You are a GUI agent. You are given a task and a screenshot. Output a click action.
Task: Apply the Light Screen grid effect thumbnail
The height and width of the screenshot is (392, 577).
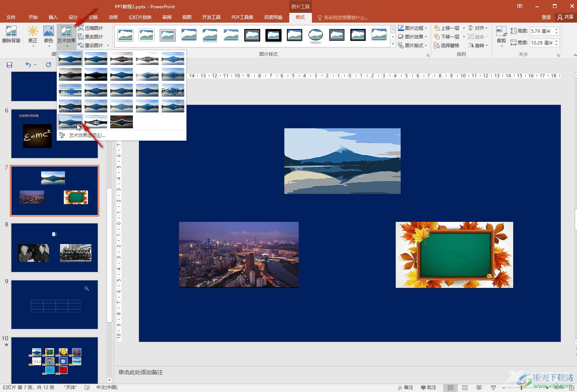coord(70,90)
